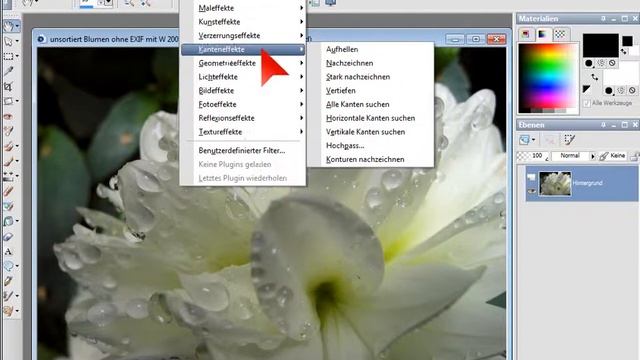Select the rectangular Selection tool
The width and height of the screenshot is (640, 360).
(8, 56)
